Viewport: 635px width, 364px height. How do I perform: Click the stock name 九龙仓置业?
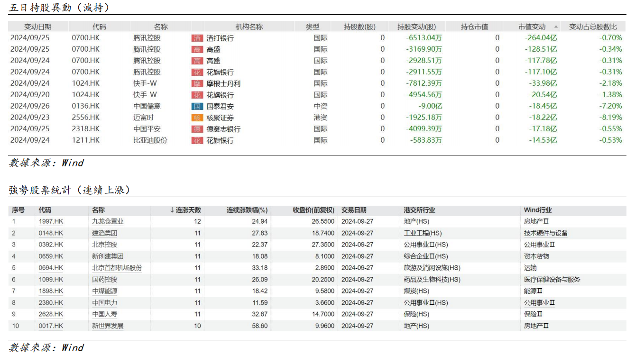click(108, 221)
